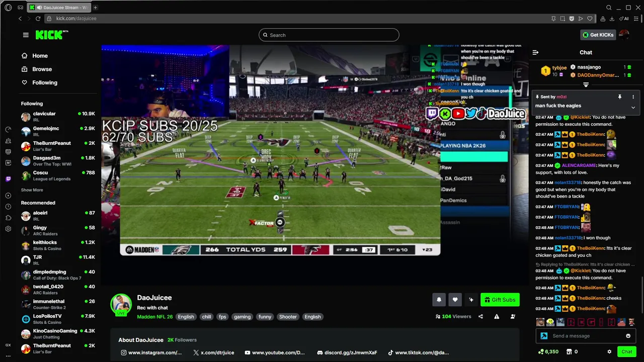Click the Madden NFL 26 category link

(154, 317)
